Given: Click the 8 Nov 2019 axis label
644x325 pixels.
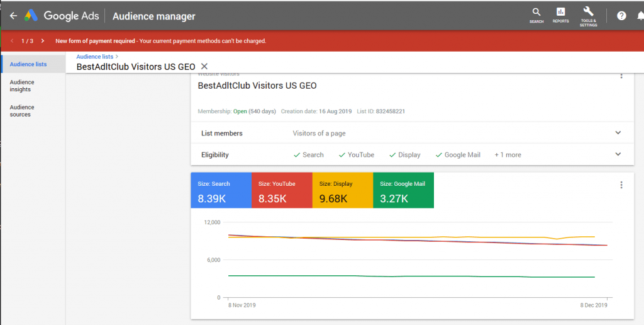Looking at the screenshot, I should point(242,305).
